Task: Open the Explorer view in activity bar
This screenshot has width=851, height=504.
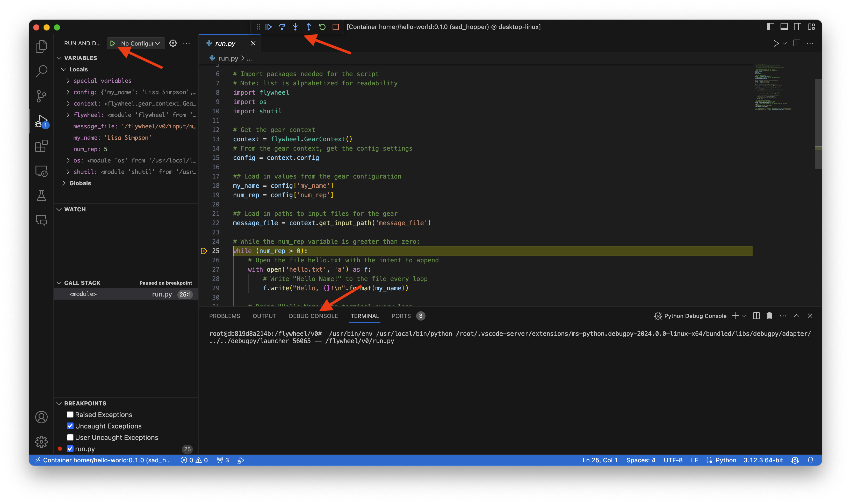Action: pos(41,47)
